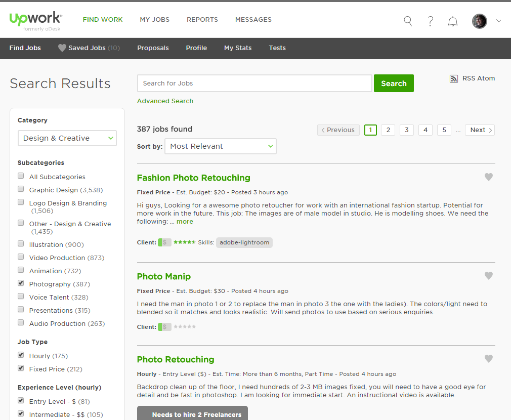Click the green Search button
Image resolution: width=511 pixels, height=420 pixels.
tap(394, 83)
